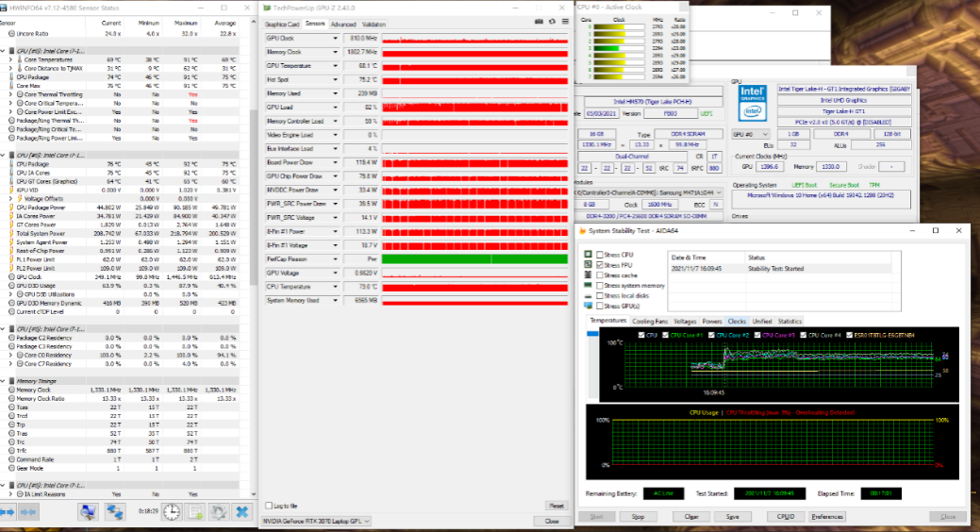This screenshot has width=980, height=532.
Task: Click GPU-Z refresh icon
Action: point(551,24)
